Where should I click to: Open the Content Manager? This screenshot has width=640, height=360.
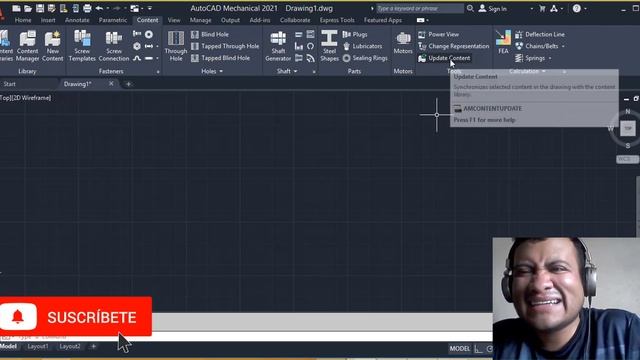(27, 46)
